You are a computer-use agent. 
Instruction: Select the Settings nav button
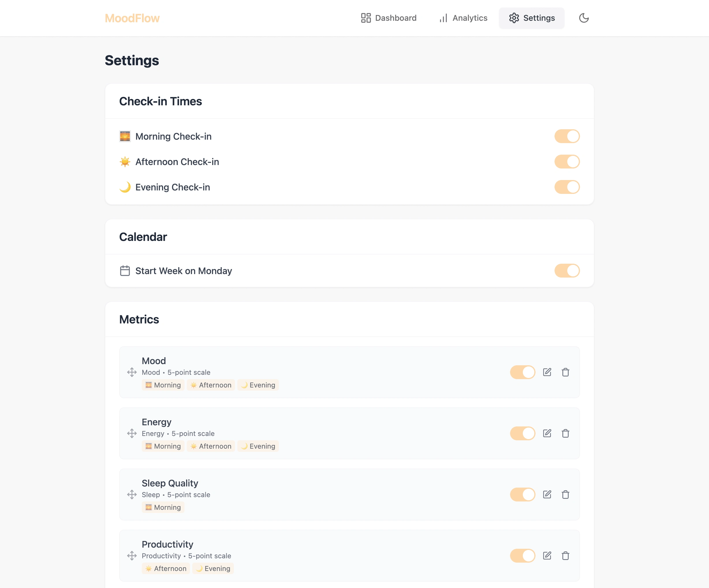(x=532, y=18)
